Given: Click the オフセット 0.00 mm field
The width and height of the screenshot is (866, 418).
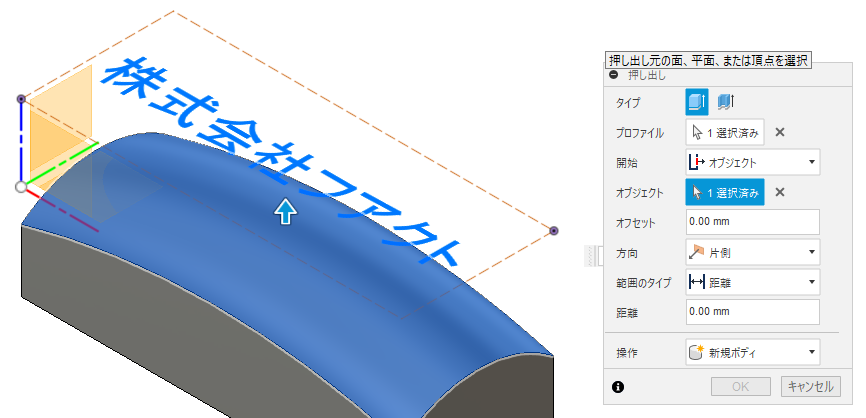Looking at the screenshot, I should point(753,222).
